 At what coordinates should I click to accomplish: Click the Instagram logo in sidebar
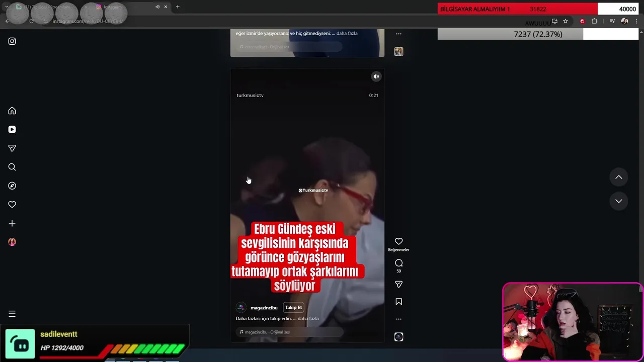pyautogui.click(x=12, y=41)
